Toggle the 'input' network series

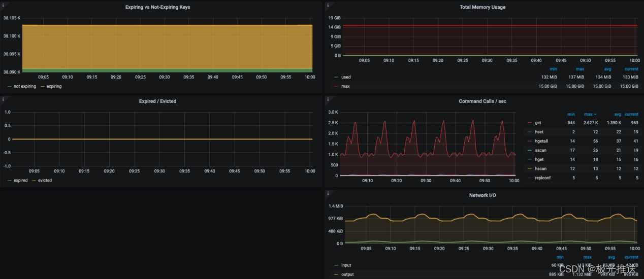coord(346,265)
